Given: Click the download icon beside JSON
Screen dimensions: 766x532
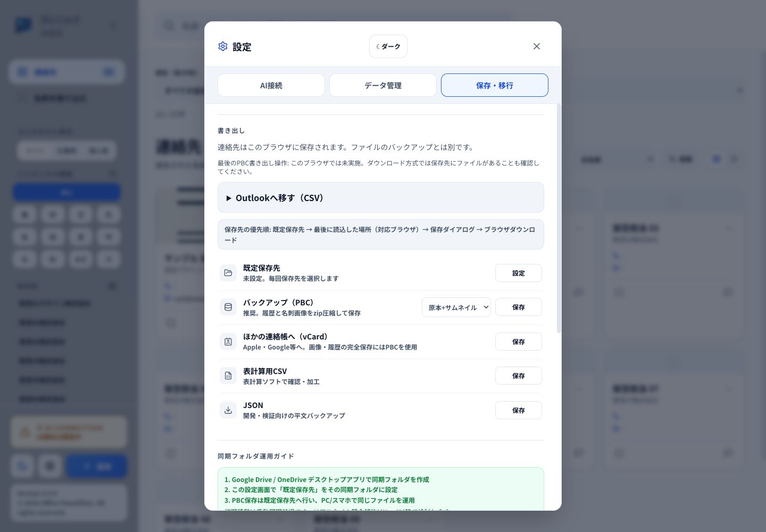Looking at the screenshot, I should (x=228, y=410).
